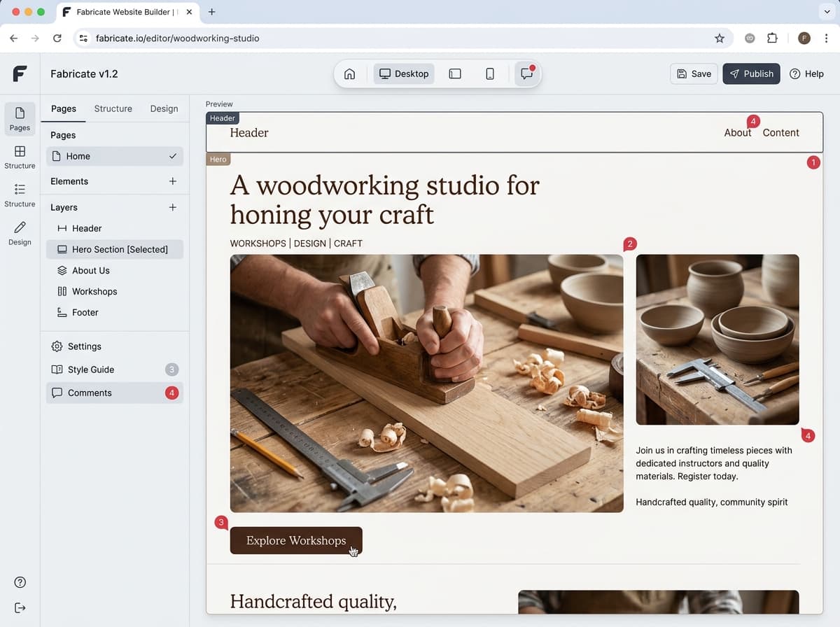Add a new layer with Layers plus

[x=173, y=207]
